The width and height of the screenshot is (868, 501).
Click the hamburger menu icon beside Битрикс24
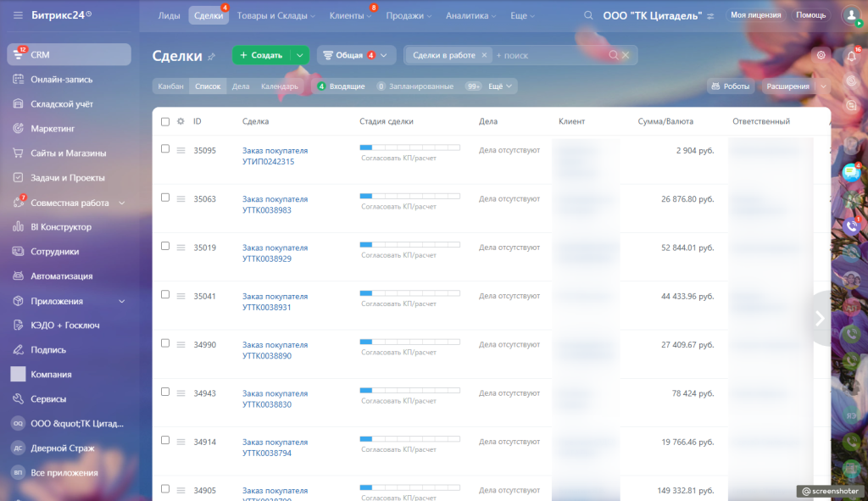tap(18, 15)
